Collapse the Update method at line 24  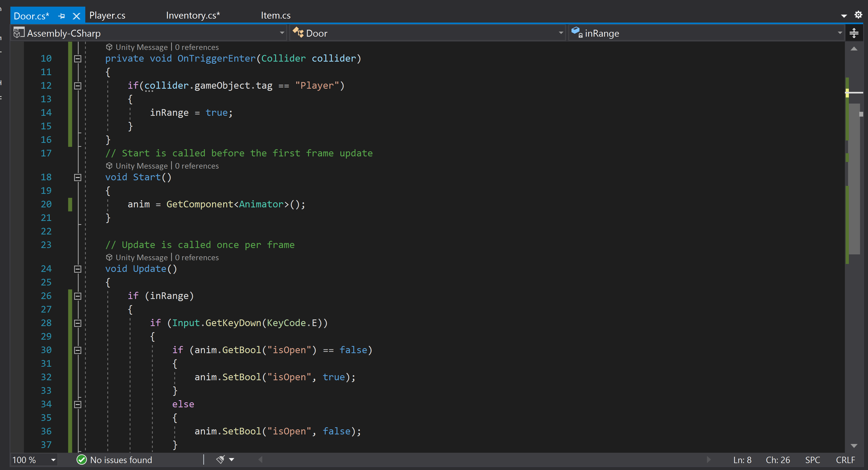pyautogui.click(x=78, y=269)
